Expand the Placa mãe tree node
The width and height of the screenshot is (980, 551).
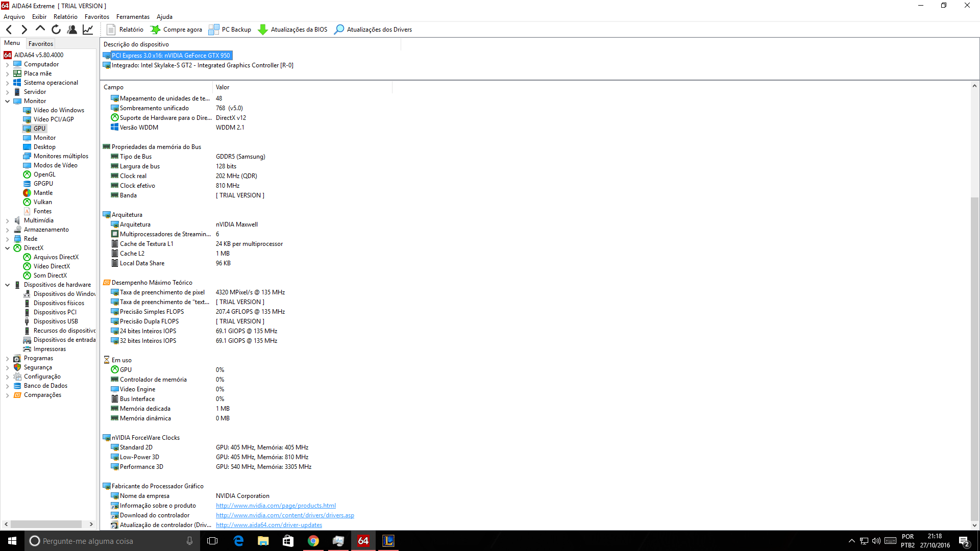click(x=7, y=74)
